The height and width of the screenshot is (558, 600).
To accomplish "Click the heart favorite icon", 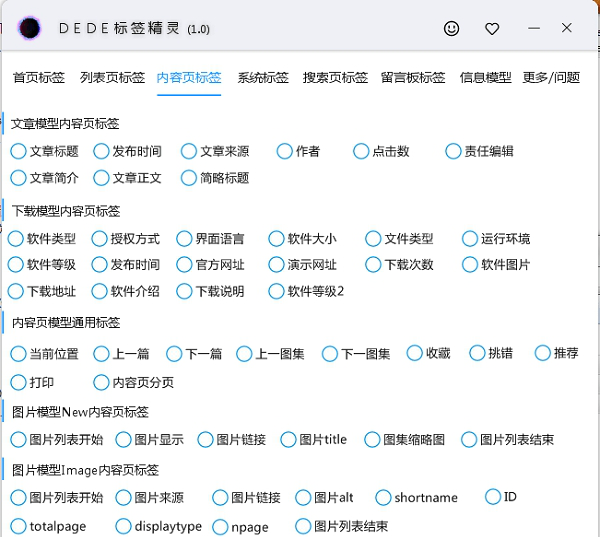I will pyautogui.click(x=492, y=29).
